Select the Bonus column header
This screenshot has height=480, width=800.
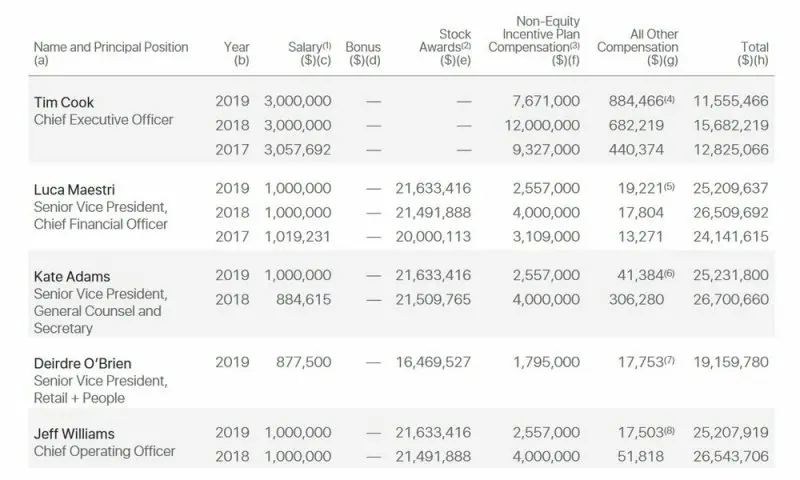click(363, 53)
